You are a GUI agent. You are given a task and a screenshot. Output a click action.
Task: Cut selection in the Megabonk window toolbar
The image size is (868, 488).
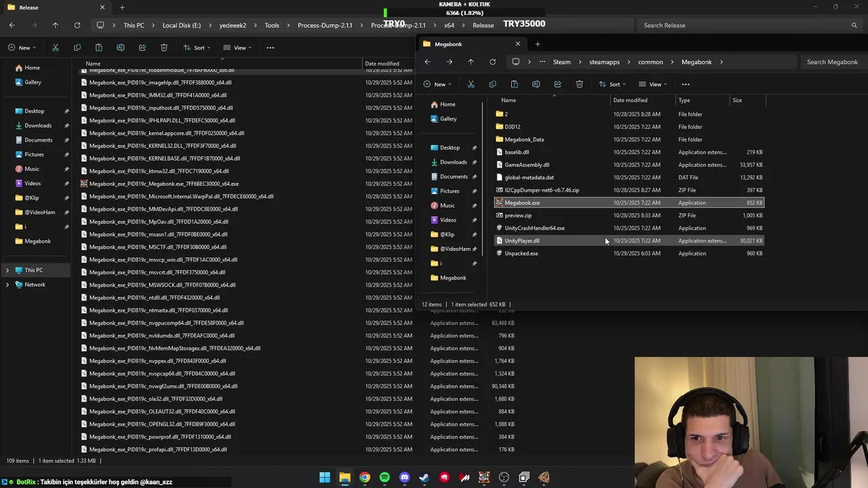pos(471,84)
